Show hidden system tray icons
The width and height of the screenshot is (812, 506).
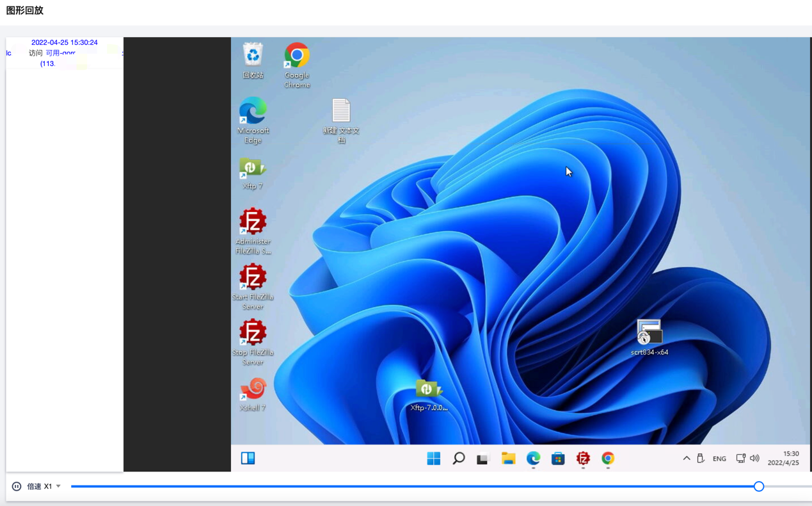(687, 459)
